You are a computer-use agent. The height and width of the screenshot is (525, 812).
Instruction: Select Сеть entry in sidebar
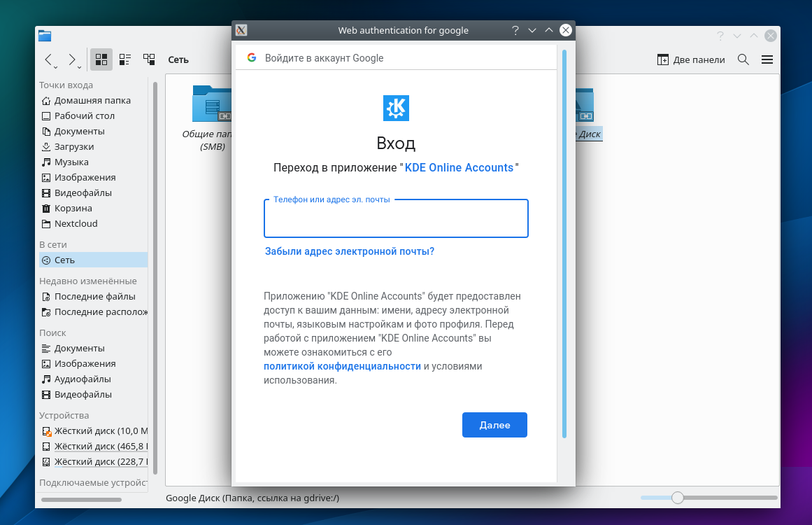(93, 260)
